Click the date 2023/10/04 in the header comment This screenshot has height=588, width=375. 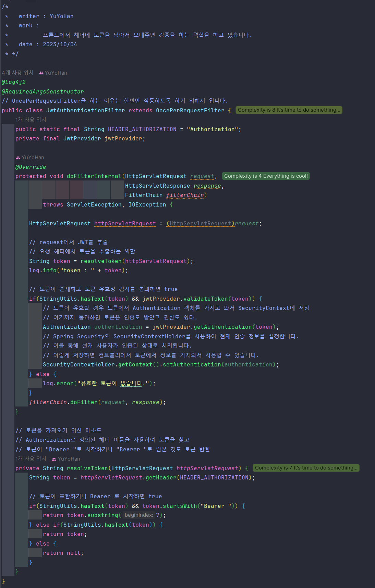tap(60, 45)
